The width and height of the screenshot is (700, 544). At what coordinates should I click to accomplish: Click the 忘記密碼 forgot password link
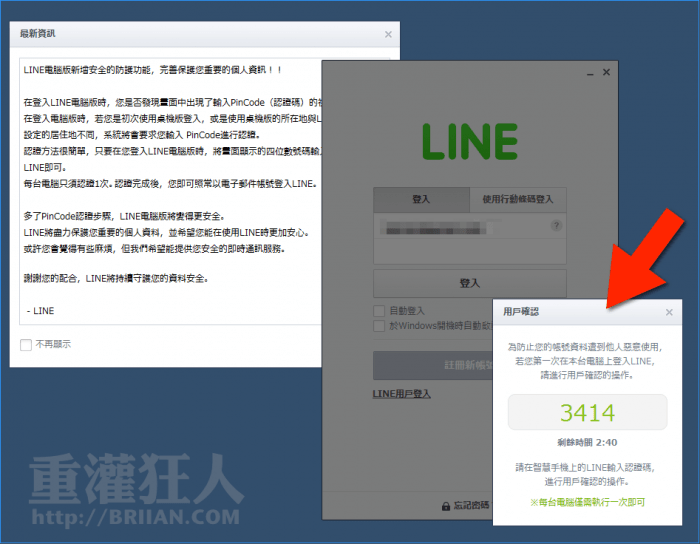point(471,505)
